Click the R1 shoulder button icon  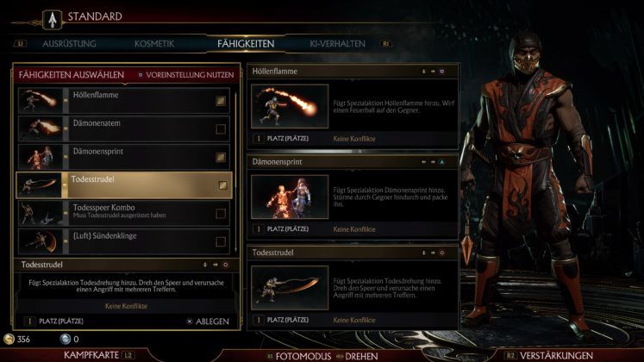tap(385, 43)
